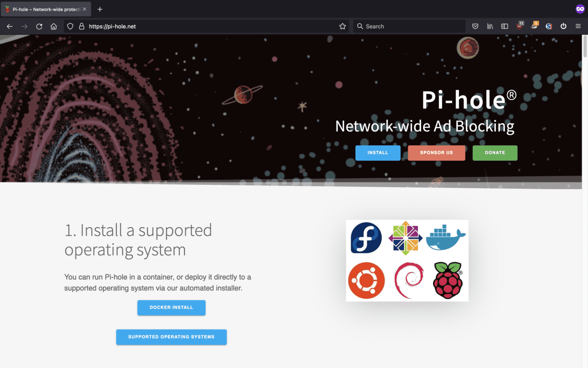Open the Library bookmarks icon

490,26
